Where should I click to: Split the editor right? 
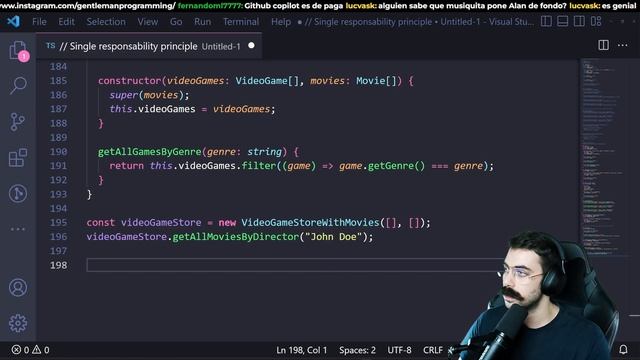pyautogui.click(x=603, y=45)
